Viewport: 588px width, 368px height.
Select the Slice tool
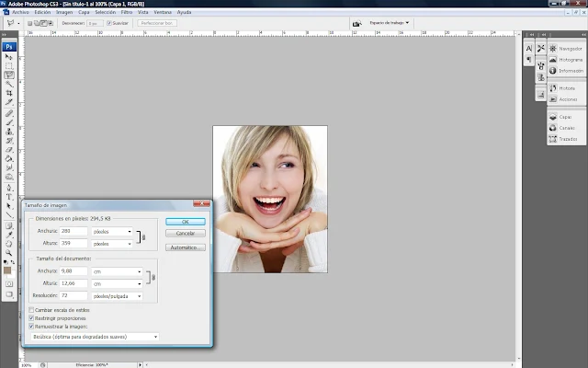[9, 102]
